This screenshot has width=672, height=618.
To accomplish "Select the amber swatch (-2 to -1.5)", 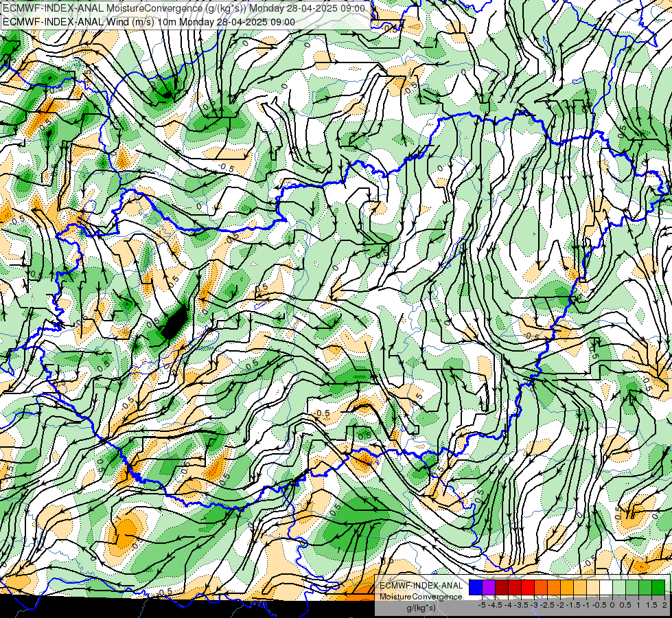I will 567,587.
